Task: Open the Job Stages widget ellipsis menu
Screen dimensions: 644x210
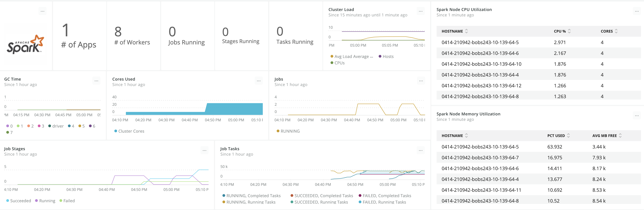Action: 204,150
